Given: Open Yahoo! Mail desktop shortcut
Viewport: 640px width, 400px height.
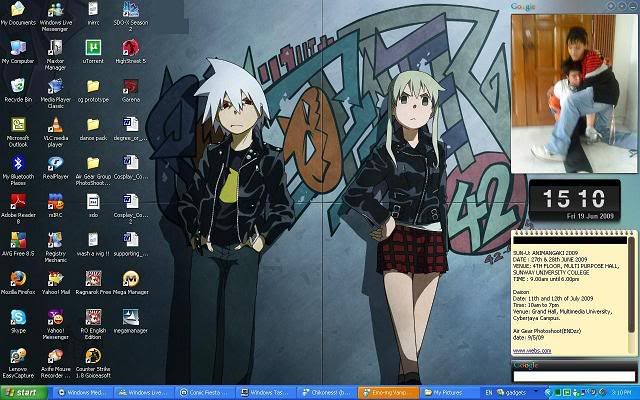Looking at the screenshot, I should pyautogui.click(x=56, y=282).
